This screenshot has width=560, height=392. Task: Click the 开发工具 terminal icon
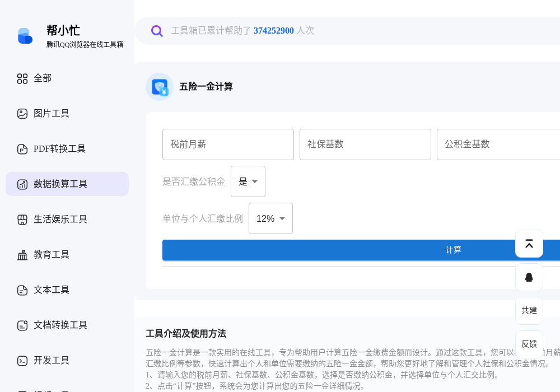22,361
